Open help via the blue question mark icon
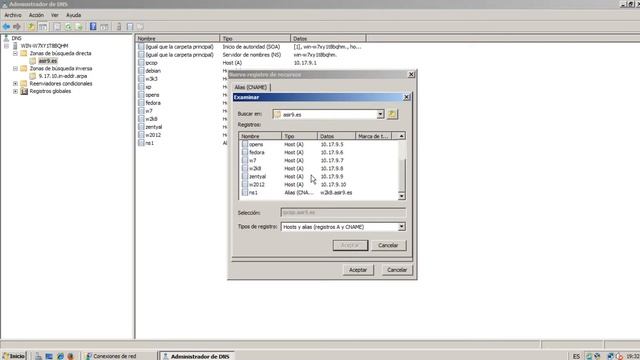Screen dimensions: 640x360 pos(93,27)
